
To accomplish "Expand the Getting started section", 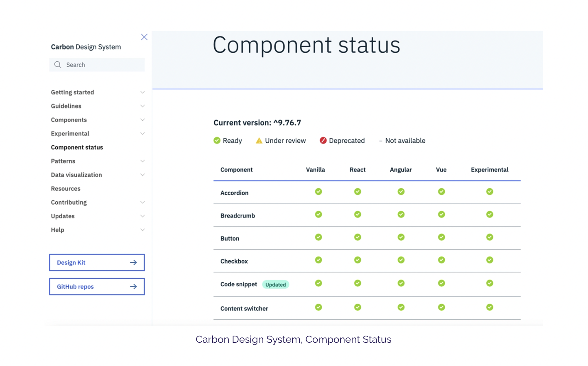I will click(142, 92).
